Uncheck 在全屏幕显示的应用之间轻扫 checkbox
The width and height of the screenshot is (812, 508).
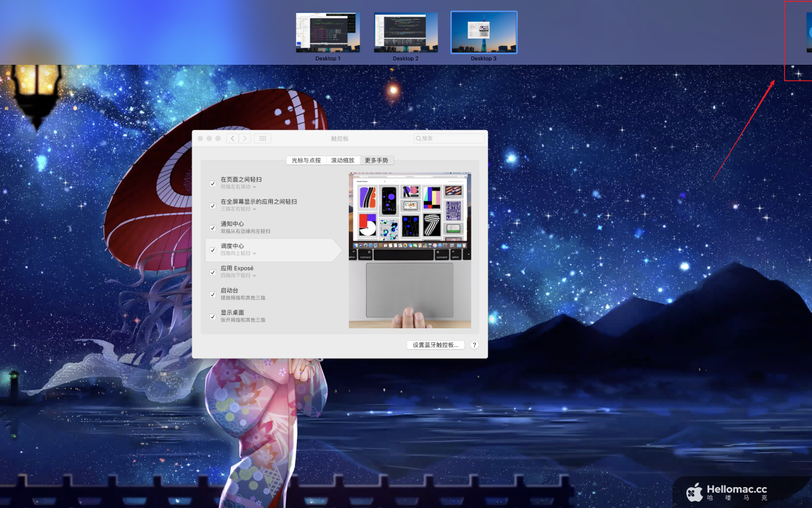[213, 206]
